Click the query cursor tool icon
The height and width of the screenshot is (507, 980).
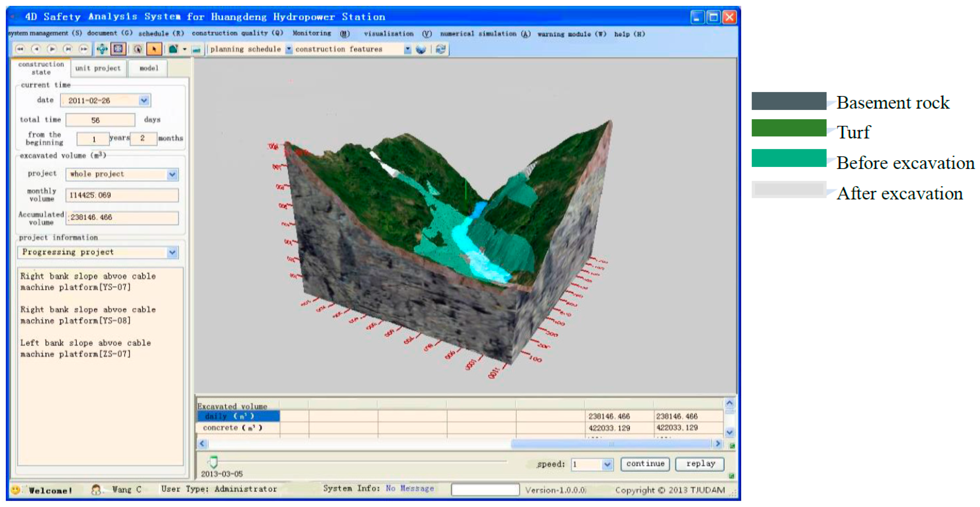point(138,49)
